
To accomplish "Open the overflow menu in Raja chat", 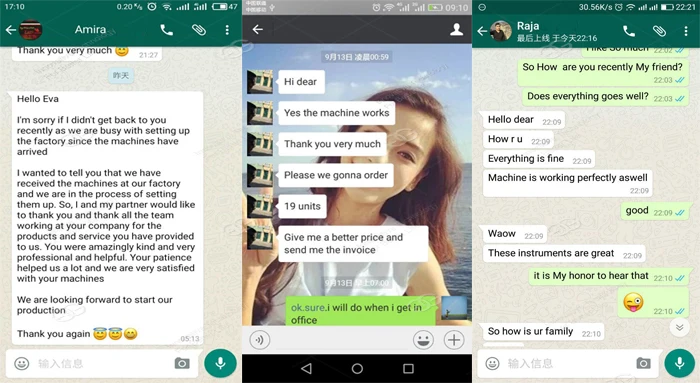I will pyautogui.click(x=686, y=31).
